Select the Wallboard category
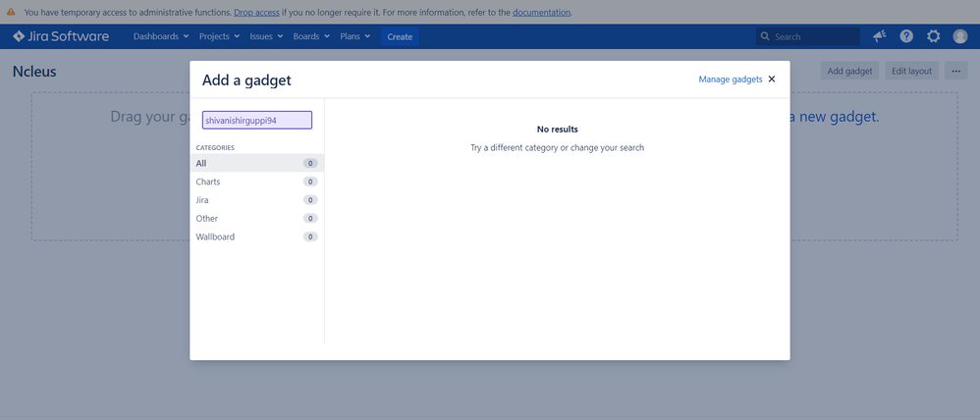 point(257,236)
